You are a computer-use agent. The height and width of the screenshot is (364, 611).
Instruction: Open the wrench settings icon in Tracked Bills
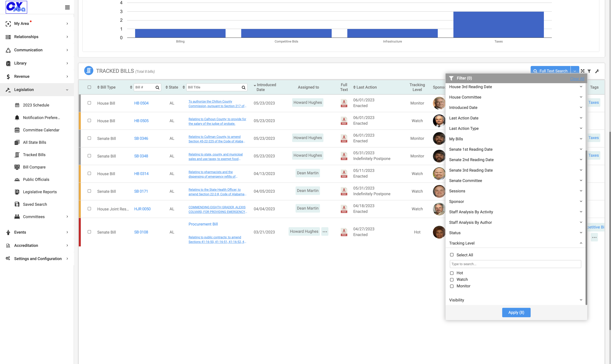pyautogui.click(x=597, y=71)
